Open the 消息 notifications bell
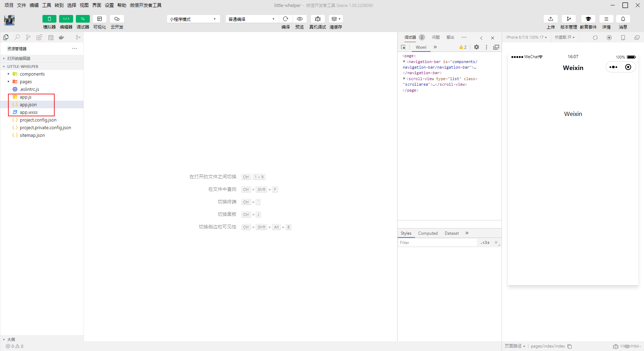The image size is (644, 351). (623, 19)
